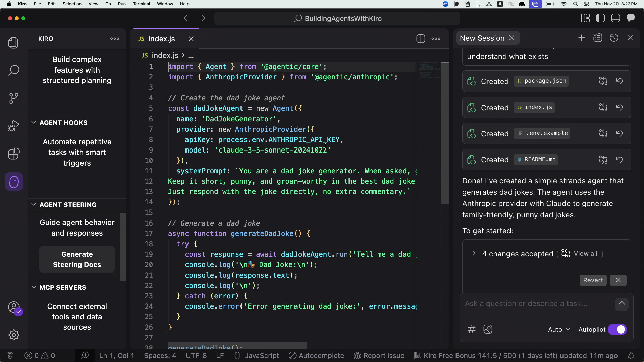Image resolution: width=644 pixels, height=362 pixels.
Task: Open the File menu
Action: [37, 4]
